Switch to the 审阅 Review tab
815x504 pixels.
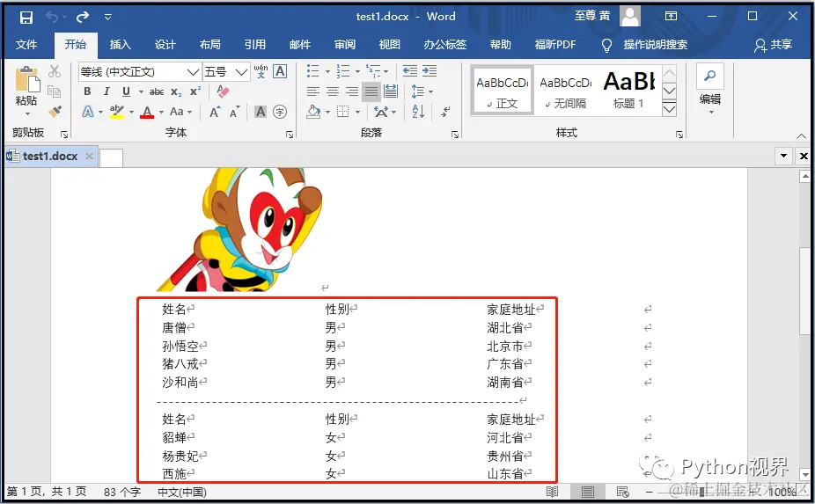(345, 45)
